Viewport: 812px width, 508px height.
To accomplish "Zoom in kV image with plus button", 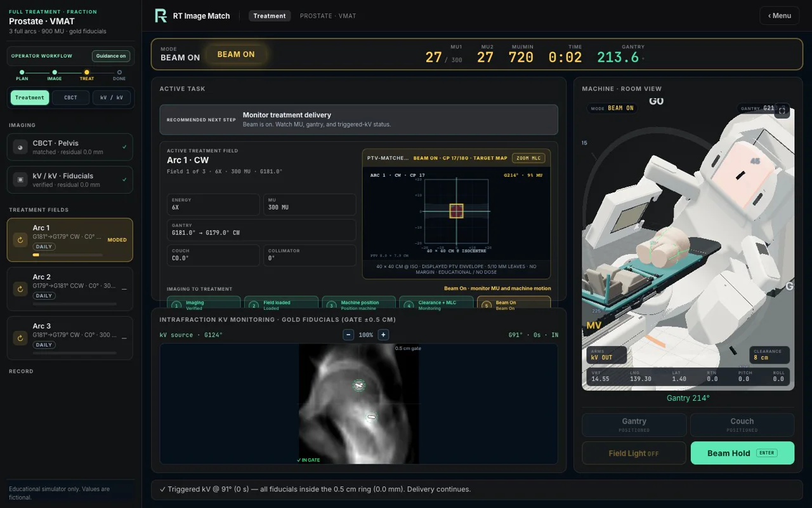I will (383, 335).
